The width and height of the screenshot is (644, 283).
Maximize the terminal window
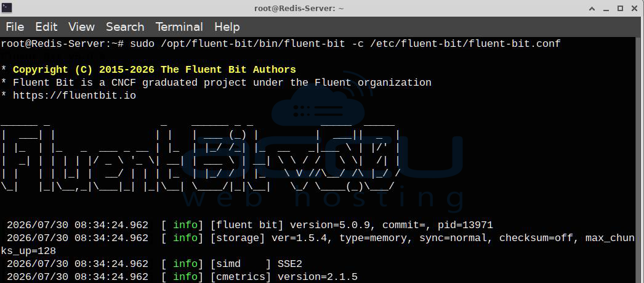pyautogui.click(x=620, y=8)
